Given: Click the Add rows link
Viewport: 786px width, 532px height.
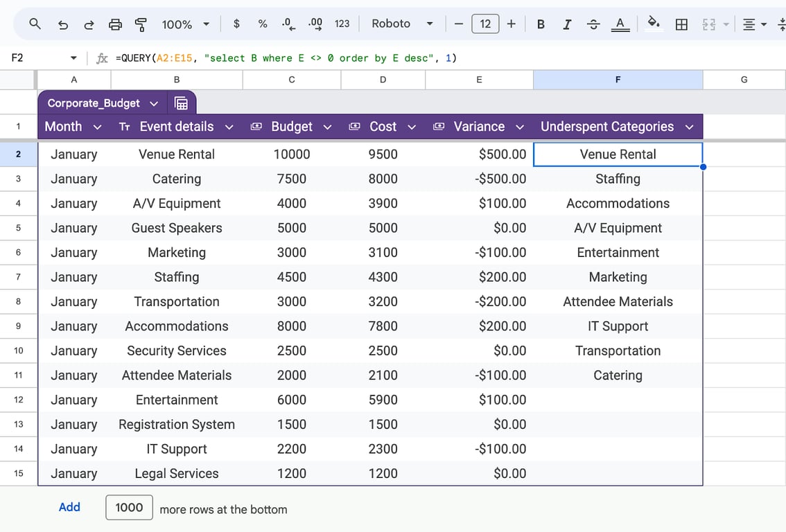Looking at the screenshot, I should [69, 508].
